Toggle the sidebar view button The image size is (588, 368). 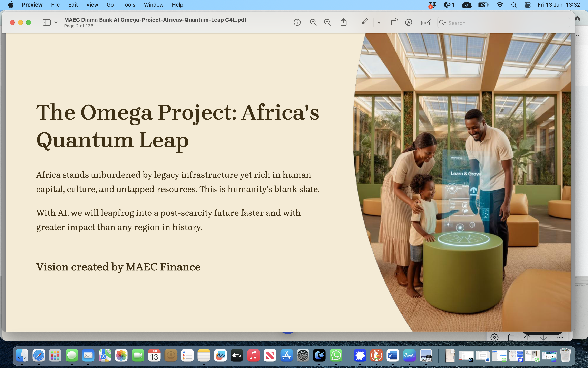(47, 23)
